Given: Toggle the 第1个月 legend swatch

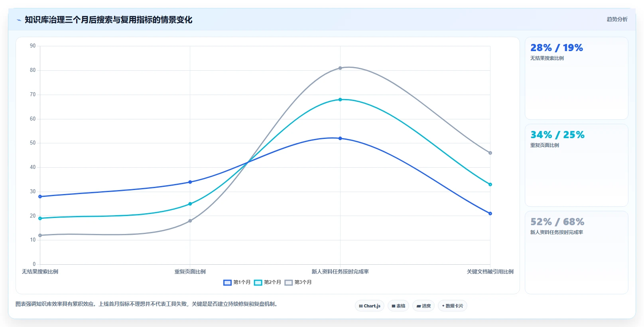Looking at the screenshot, I should (x=227, y=283).
